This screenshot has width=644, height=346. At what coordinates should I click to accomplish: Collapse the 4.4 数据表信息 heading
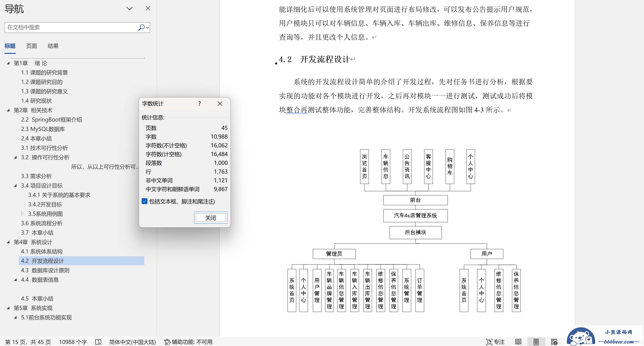tap(15, 280)
